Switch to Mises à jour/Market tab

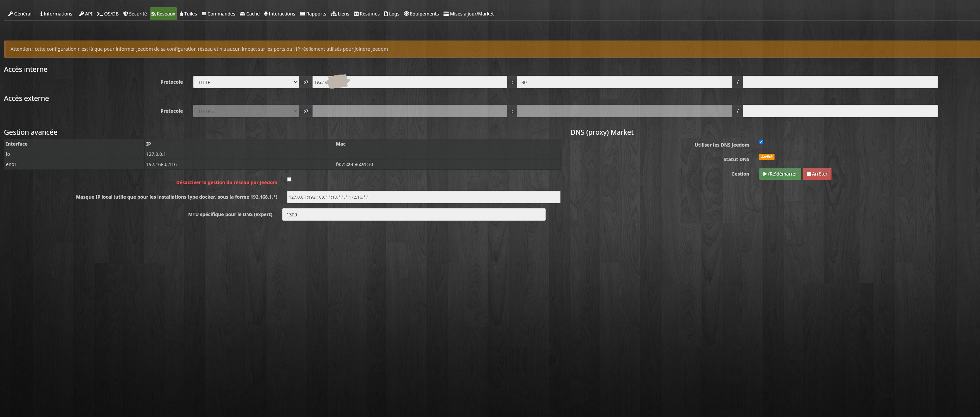[x=469, y=14]
